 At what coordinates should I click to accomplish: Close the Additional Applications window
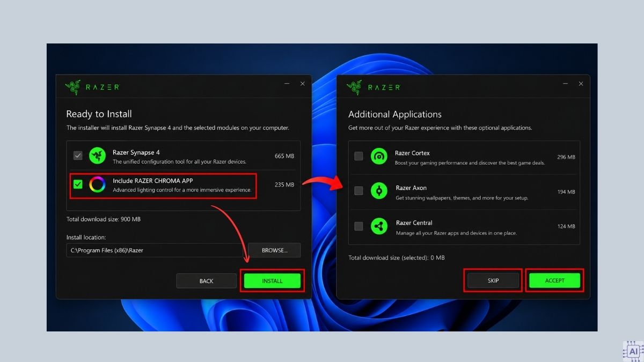point(581,84)
